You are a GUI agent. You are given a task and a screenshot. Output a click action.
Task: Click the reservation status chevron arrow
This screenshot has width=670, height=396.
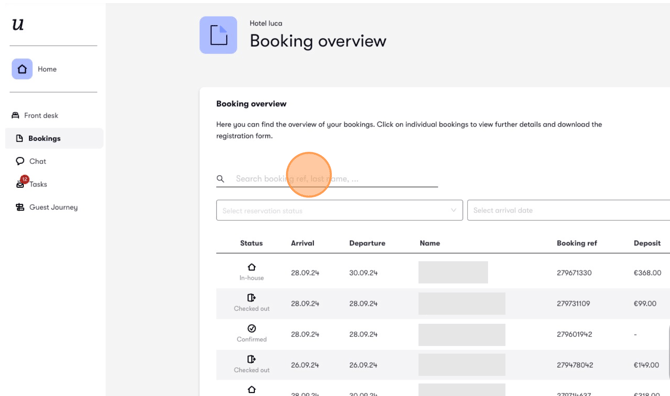[453, 210]
